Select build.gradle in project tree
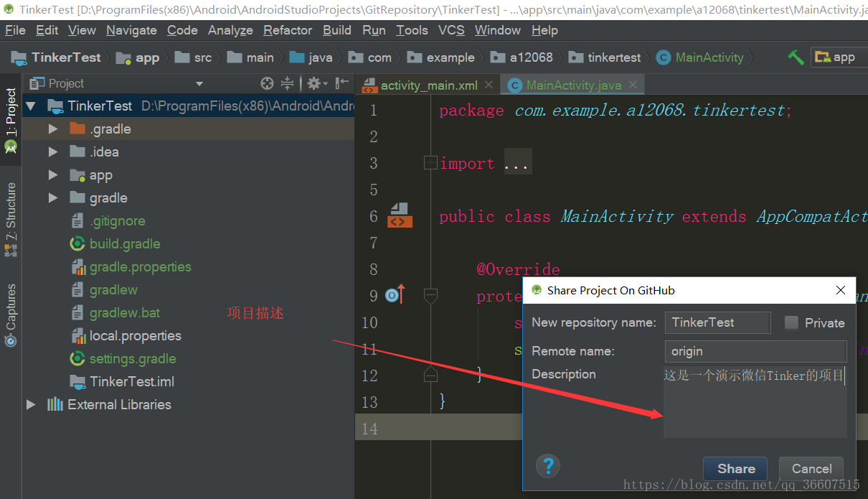 [x=124, y=244]
